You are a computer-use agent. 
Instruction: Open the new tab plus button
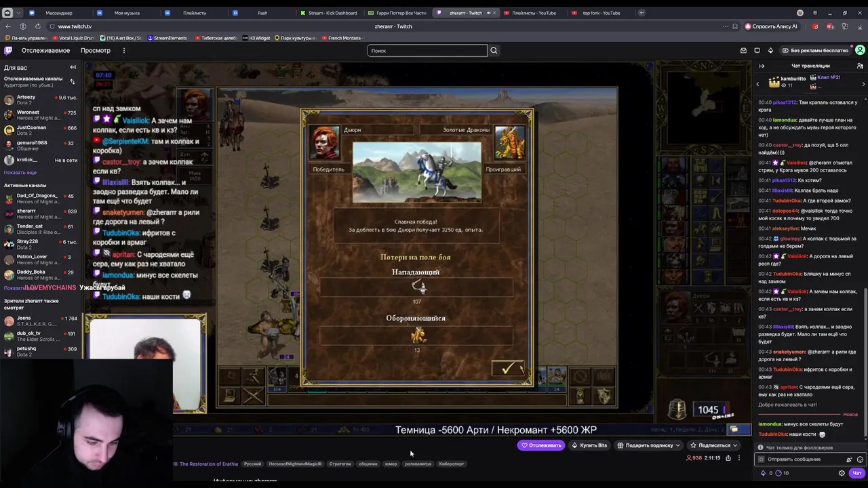(x=642, y=13)
